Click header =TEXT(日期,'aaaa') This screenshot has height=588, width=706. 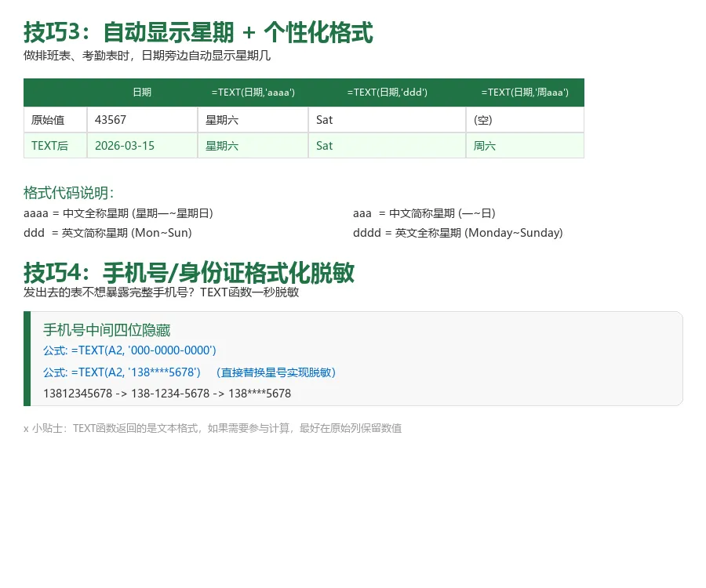point(253,93)
